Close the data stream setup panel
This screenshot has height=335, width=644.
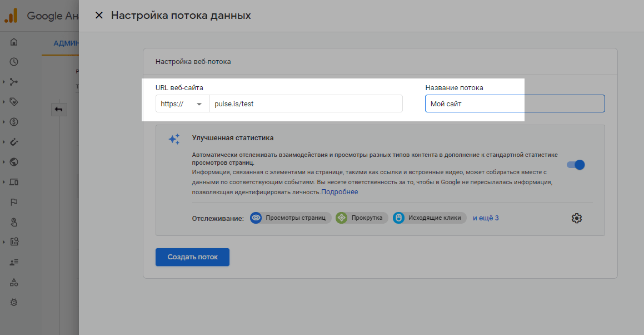(x=99, y=16)
